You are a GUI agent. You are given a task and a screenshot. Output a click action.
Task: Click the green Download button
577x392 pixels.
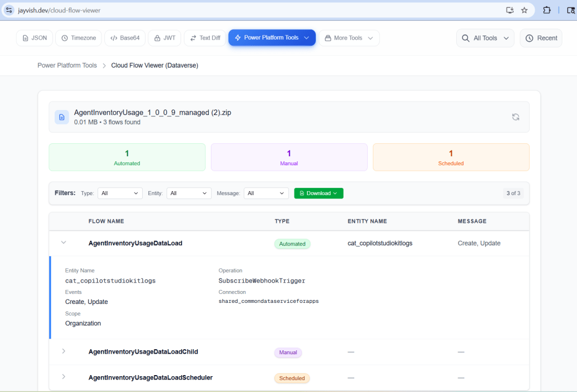pyautogui.click(x=319, y=193)
